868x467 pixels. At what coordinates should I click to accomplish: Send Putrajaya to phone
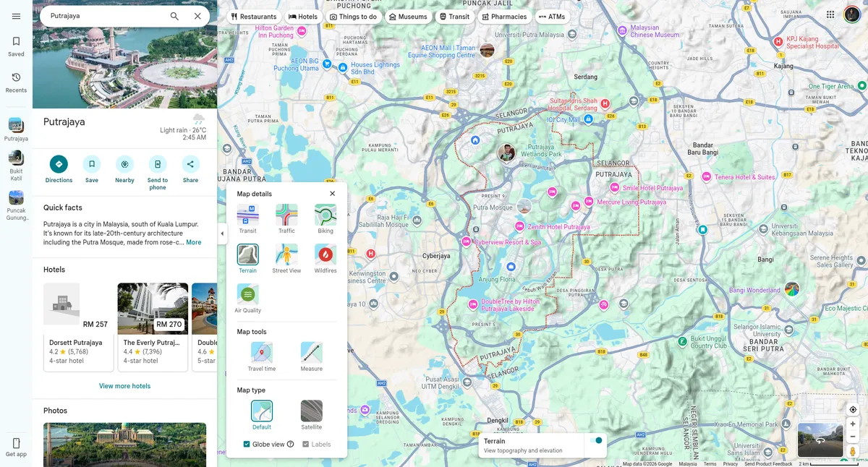click(x=158, y=172)
